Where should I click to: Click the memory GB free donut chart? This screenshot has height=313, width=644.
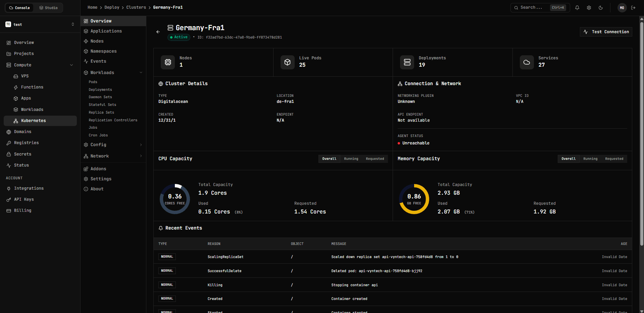(414, 199)
